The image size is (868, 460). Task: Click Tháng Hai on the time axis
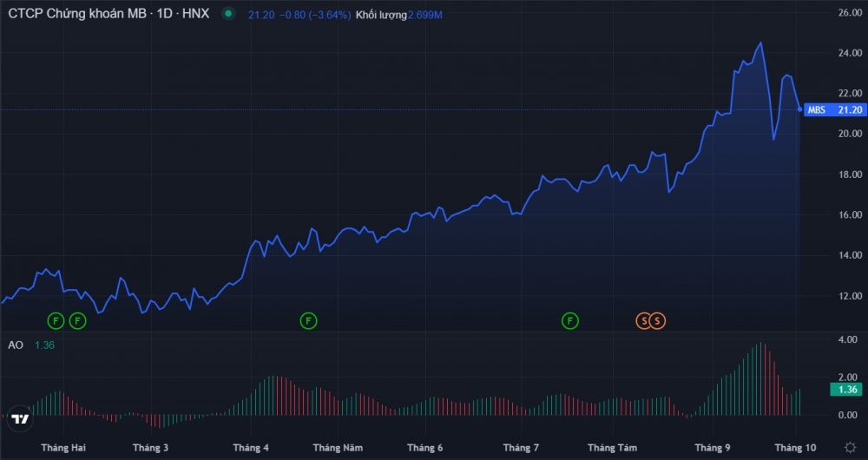click(x=63, y=447)
